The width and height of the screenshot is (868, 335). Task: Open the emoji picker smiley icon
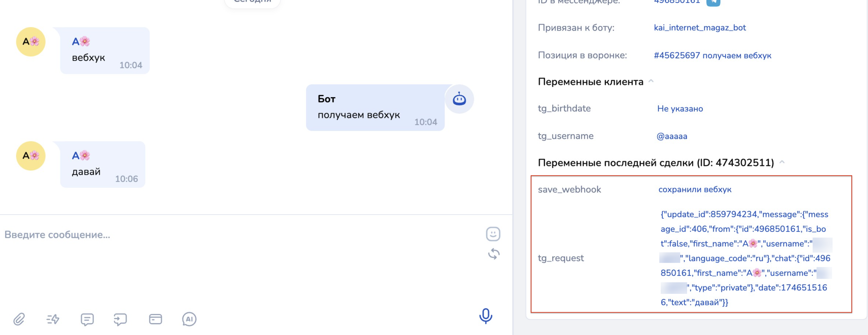click(x=493, y=234)
